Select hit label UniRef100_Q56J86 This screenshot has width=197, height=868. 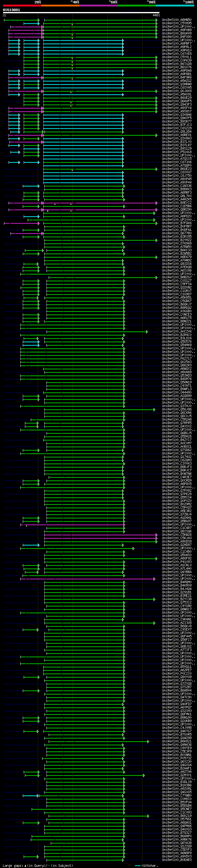pos(177,410)
